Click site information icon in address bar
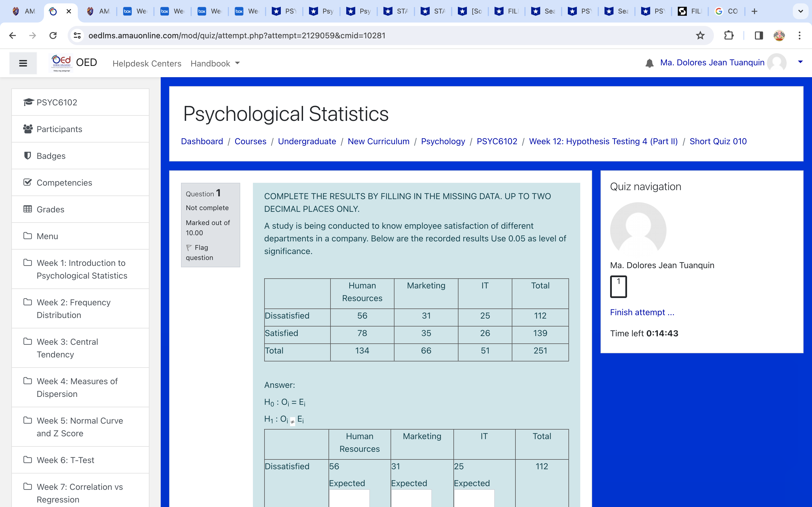 tap(78, 35)
